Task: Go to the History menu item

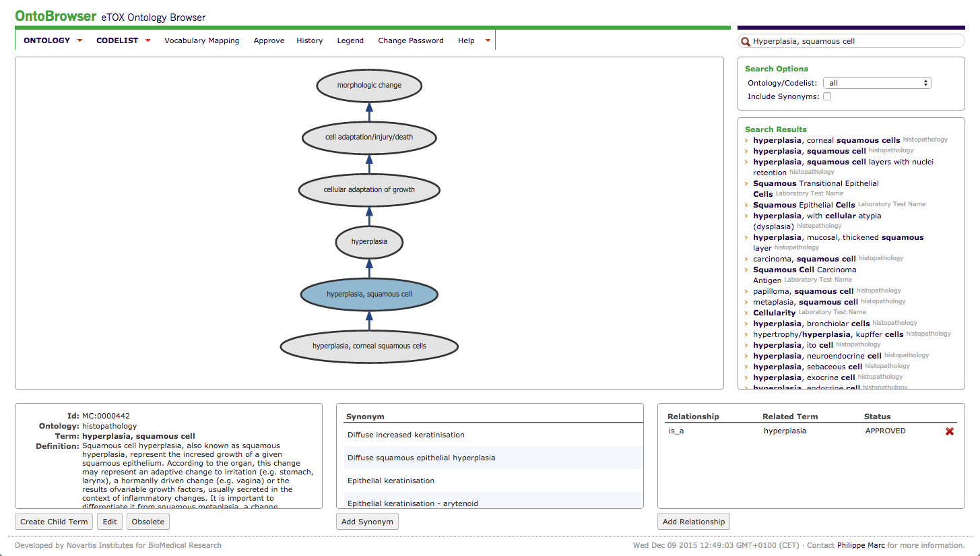Action: click(x=309, y=40)
